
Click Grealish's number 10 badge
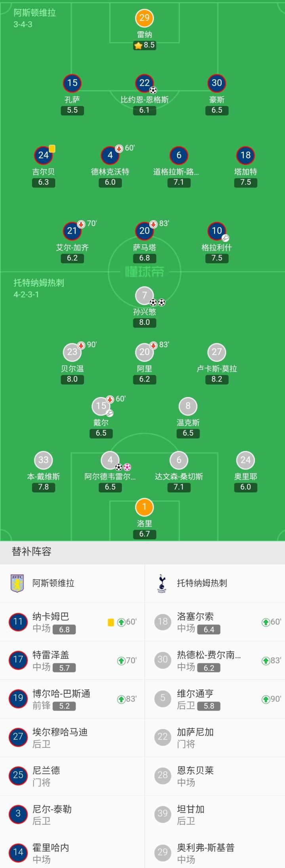tap(217, 231)
